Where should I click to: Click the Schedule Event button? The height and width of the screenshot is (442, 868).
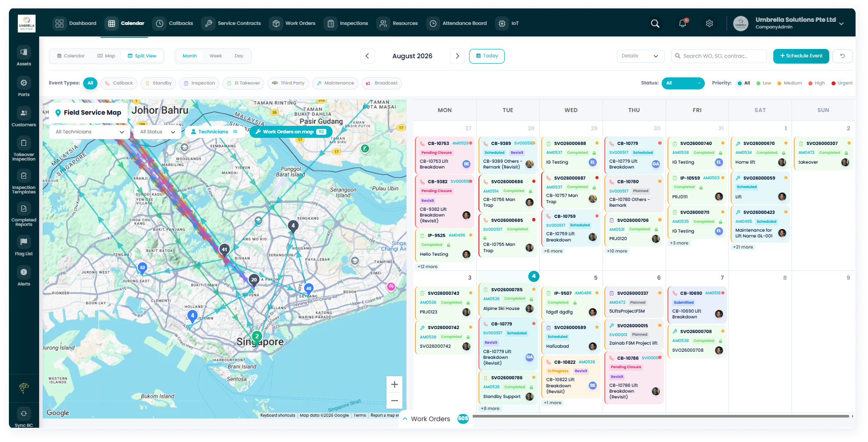[x=801, y=56]
